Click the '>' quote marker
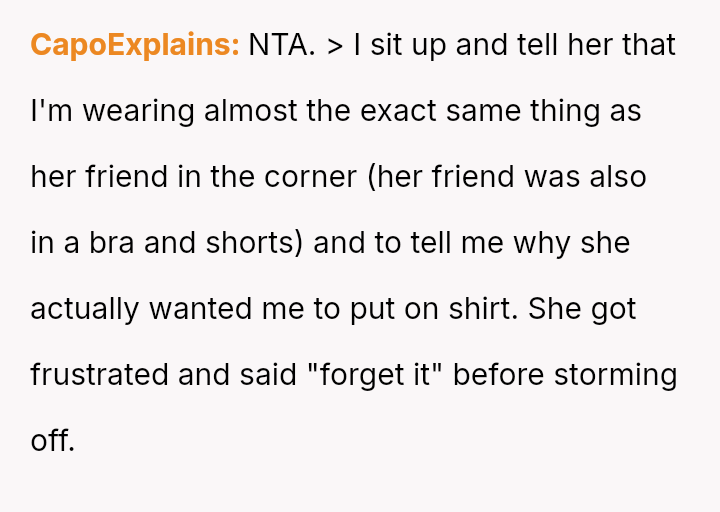 (x=334, y=46)
